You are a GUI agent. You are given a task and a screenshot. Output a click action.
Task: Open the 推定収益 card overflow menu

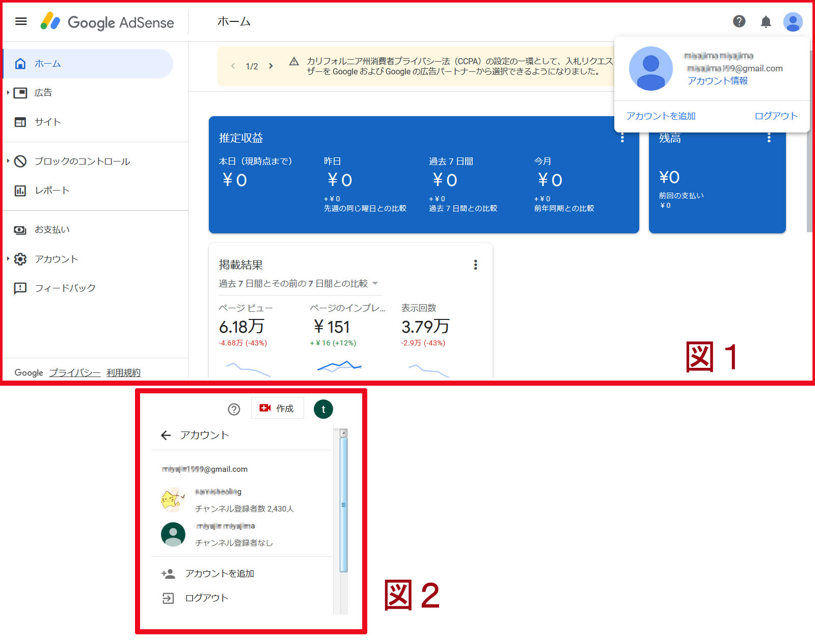622,138
